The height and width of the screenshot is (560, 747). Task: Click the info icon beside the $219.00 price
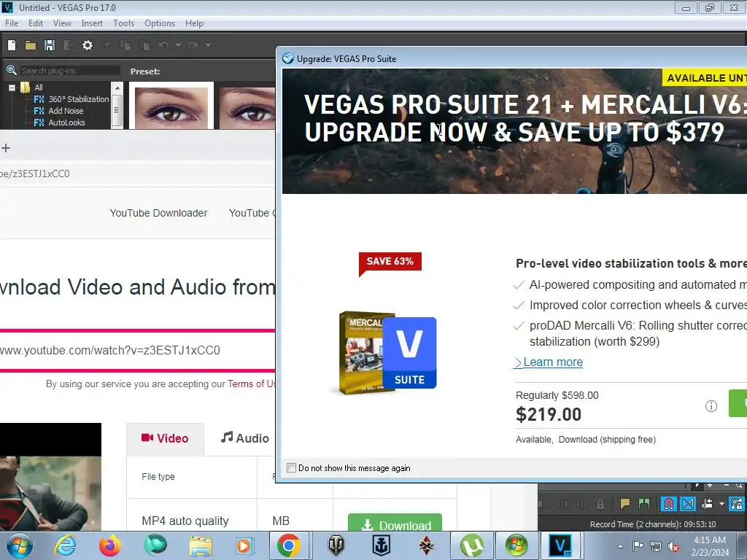pyautogui.click(x=711, y=406)
